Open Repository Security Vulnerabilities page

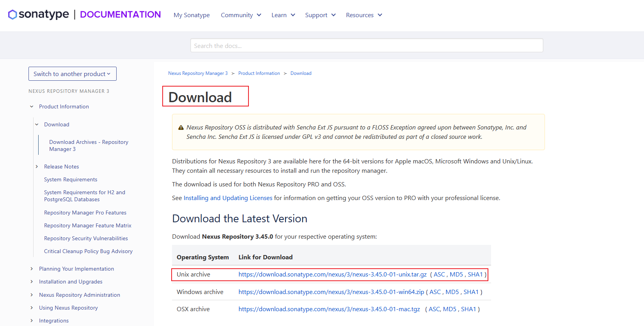coord(86,238)
